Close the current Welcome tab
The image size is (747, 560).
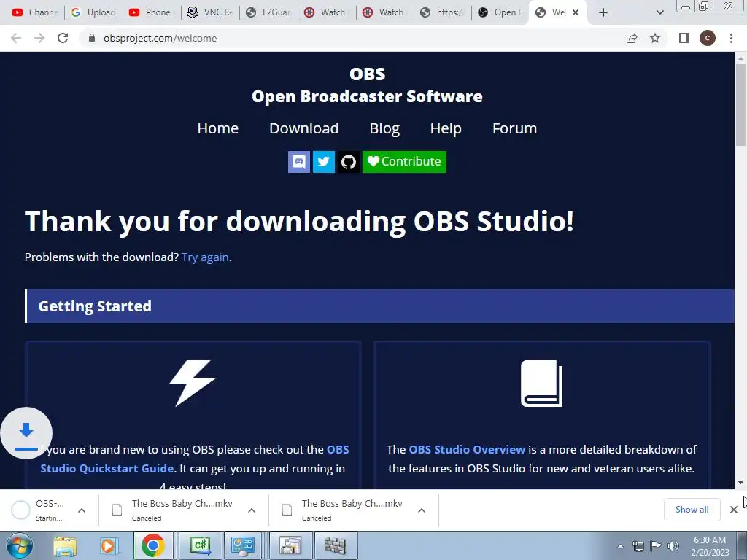(x=576, y=12)
